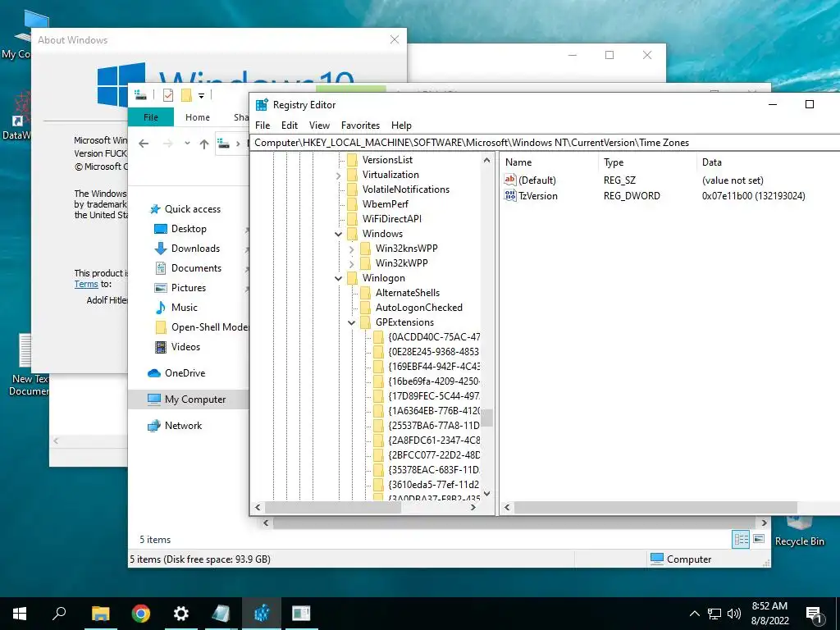Go back in File Explorer
The width and height of the screenshot is (840, 630).
[144, 144]
